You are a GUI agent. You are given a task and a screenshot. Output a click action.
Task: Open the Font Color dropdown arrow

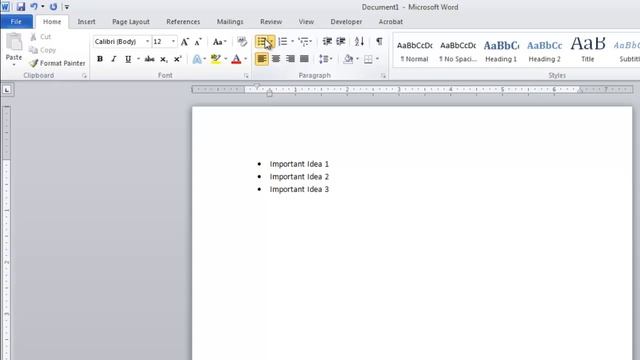[x=246, y=59]
